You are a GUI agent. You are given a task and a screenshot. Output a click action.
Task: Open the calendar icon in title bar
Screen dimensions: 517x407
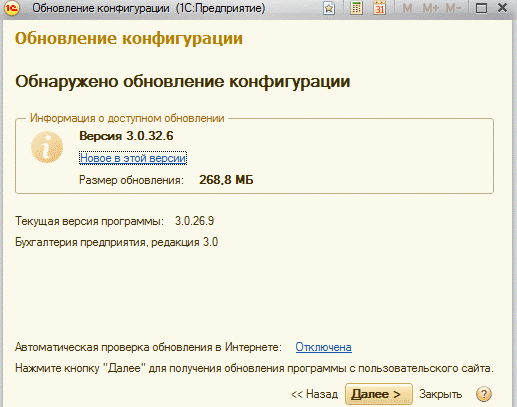[x=380, y=8]
